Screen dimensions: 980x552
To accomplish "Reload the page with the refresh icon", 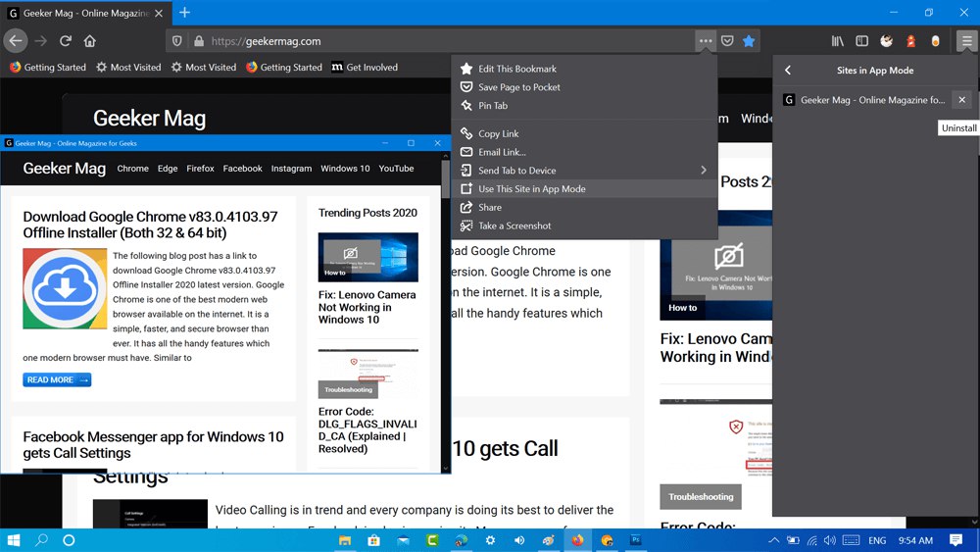I will [65, 41].
